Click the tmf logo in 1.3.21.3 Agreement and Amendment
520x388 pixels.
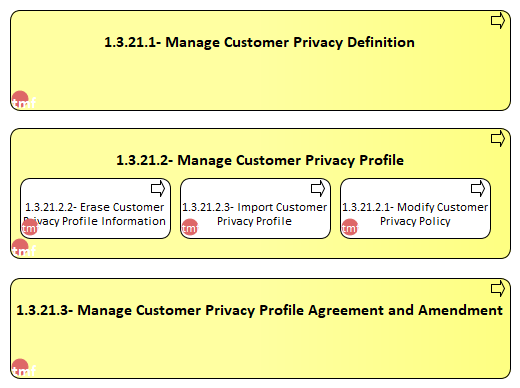click(x=23, y=368)
